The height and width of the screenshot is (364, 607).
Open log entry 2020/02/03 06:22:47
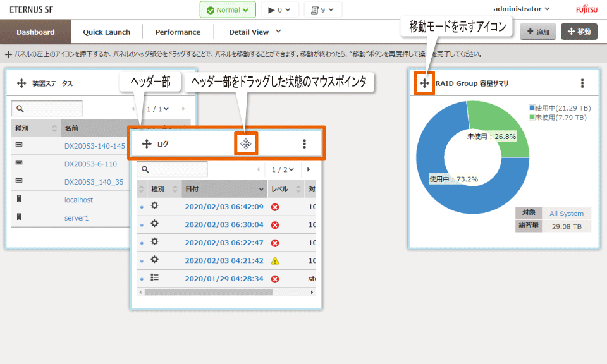[x=224, y=243]
